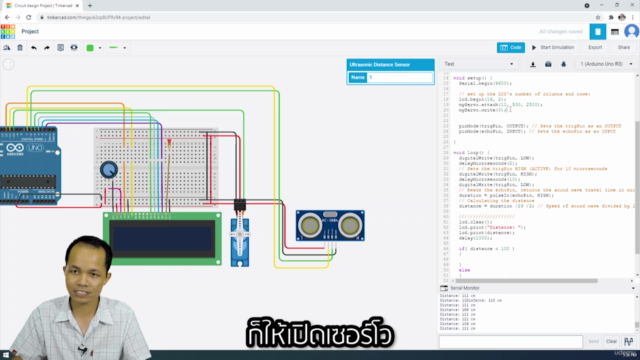Toggle the Code editor panel
Image resolution: width=640 pixels, height=360 pixels.
[x=511, y=47]
